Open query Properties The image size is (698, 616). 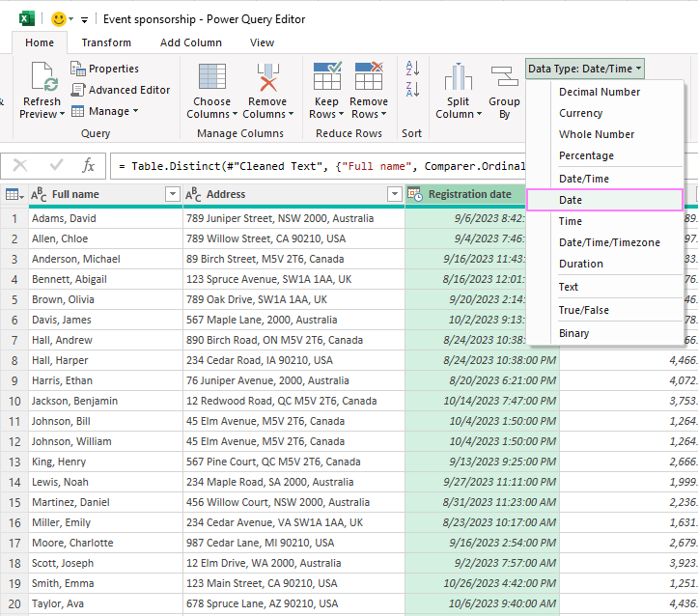tap(104, 69)
